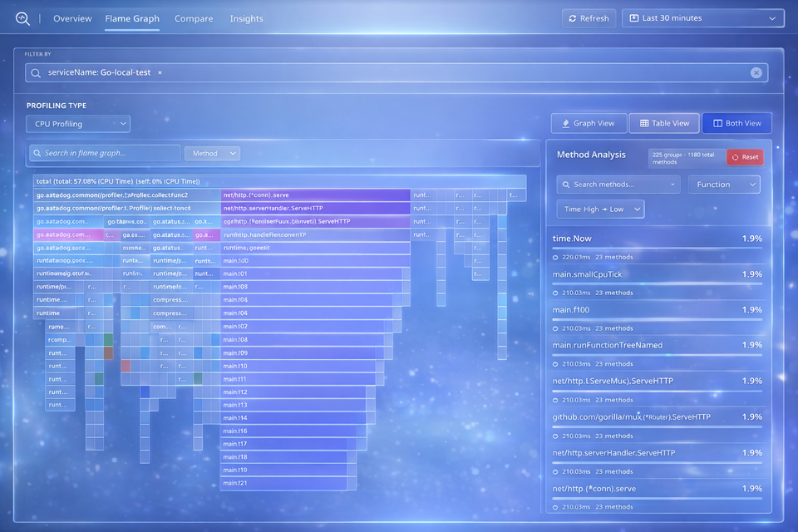The width and height of the screenshot is (798, 532).
Task: Click the magnifier logo icon at top left
Action: pos(22,17)
